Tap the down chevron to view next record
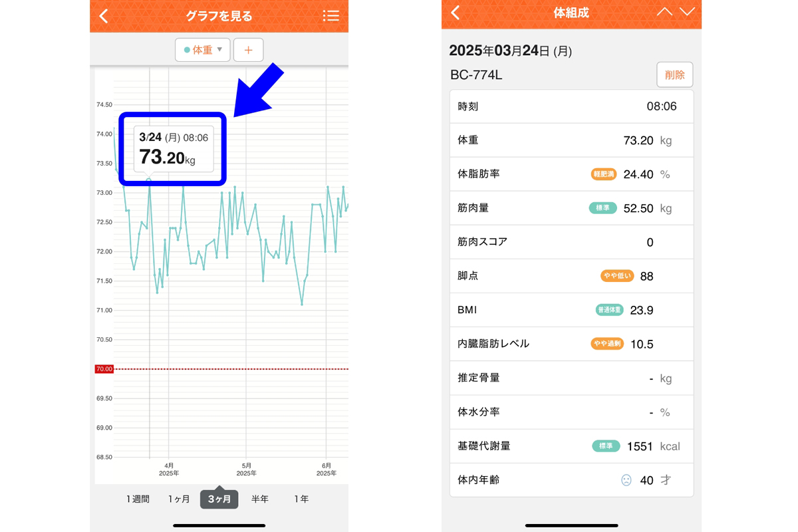The image size is (798, 532). 686,12
